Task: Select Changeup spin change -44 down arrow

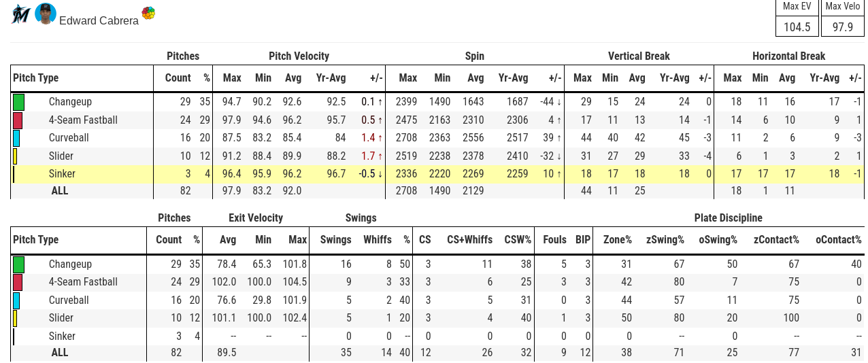Action: pos(550,102)
